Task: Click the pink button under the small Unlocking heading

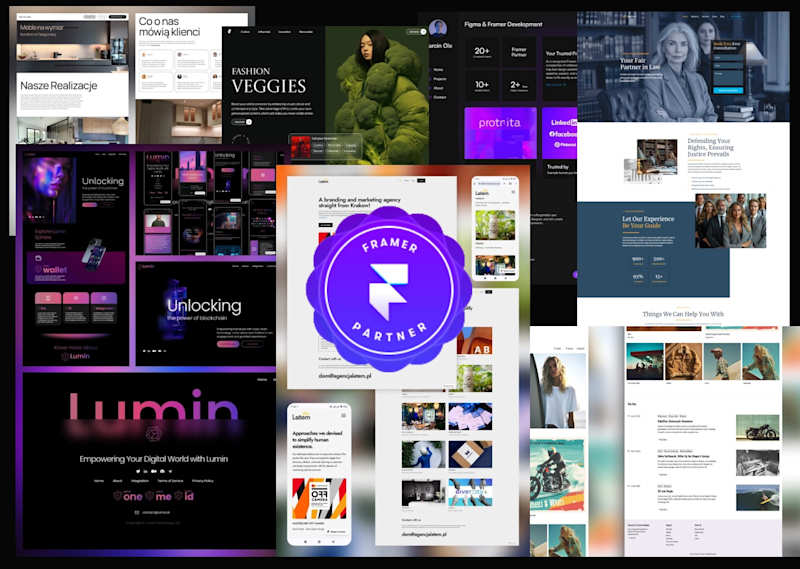Action: pos(89,205)
